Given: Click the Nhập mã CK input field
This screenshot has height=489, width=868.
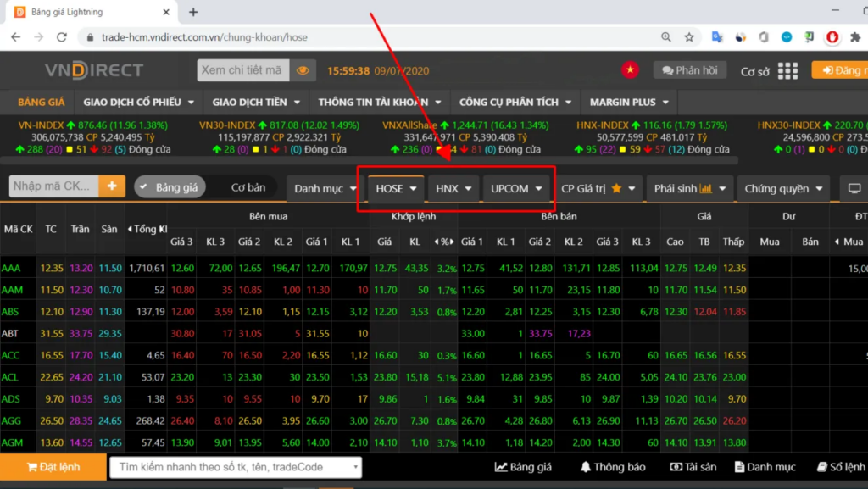Looking at the screenshot, I should coord(53,186).
